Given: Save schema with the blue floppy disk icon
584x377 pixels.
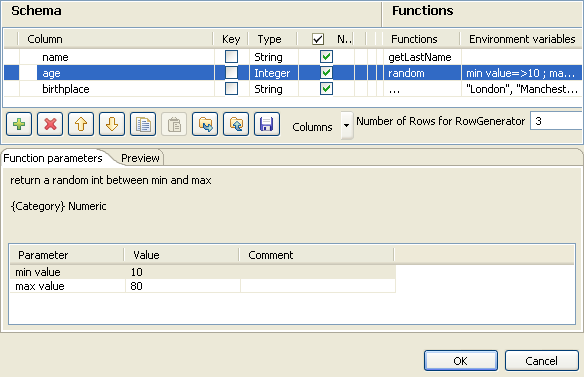Looking at the screenshot, I should click(x=267, y=124).
